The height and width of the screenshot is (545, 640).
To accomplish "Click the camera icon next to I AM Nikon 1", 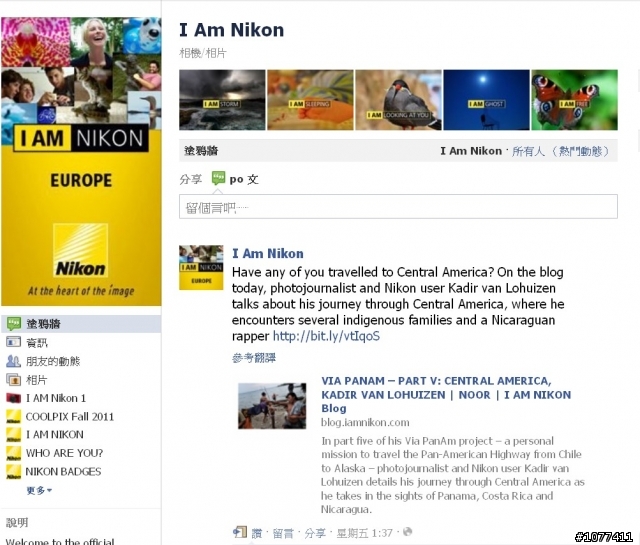I will [13, 398].
